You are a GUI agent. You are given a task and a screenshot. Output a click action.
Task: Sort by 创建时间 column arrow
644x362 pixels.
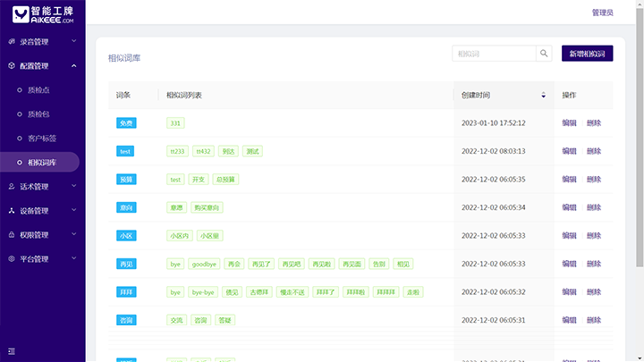tap(543, 95)
